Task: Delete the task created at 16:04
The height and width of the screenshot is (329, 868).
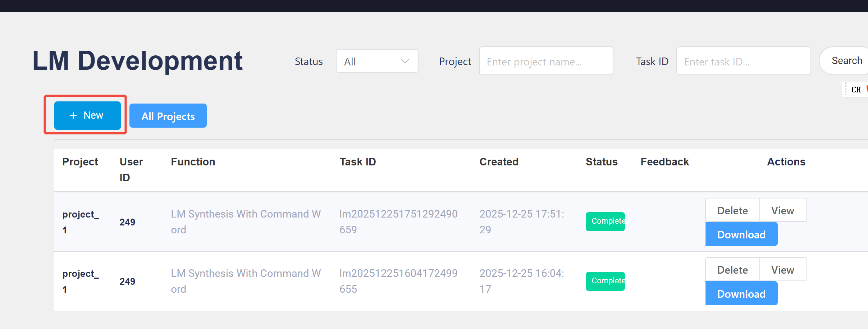Action: tap(732, 270)
